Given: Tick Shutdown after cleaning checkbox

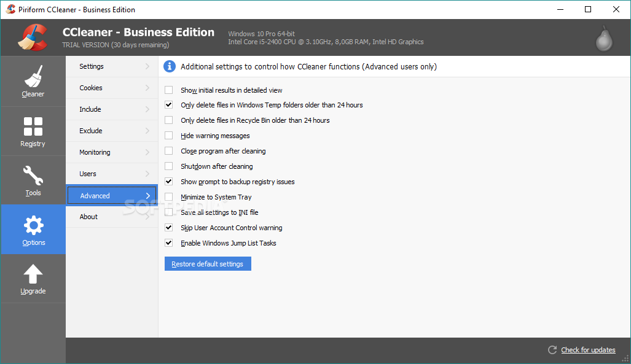Looking at the screenshot, I should coord(168,166).
